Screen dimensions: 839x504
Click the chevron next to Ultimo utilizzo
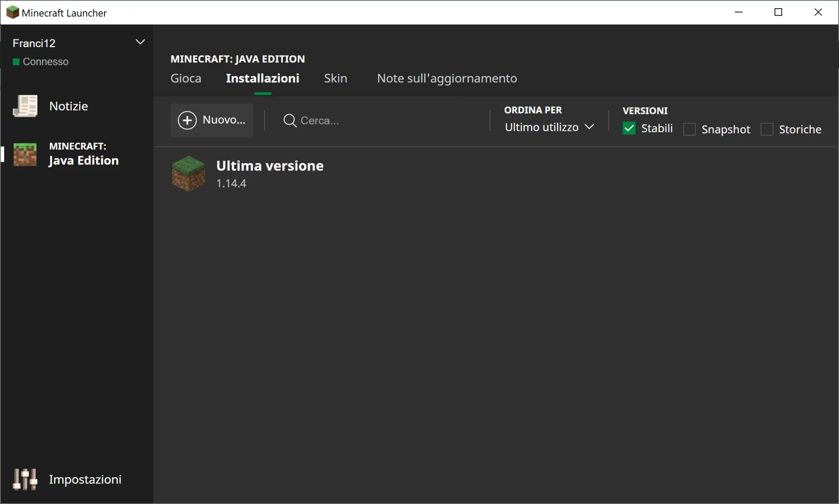point(589,127)
